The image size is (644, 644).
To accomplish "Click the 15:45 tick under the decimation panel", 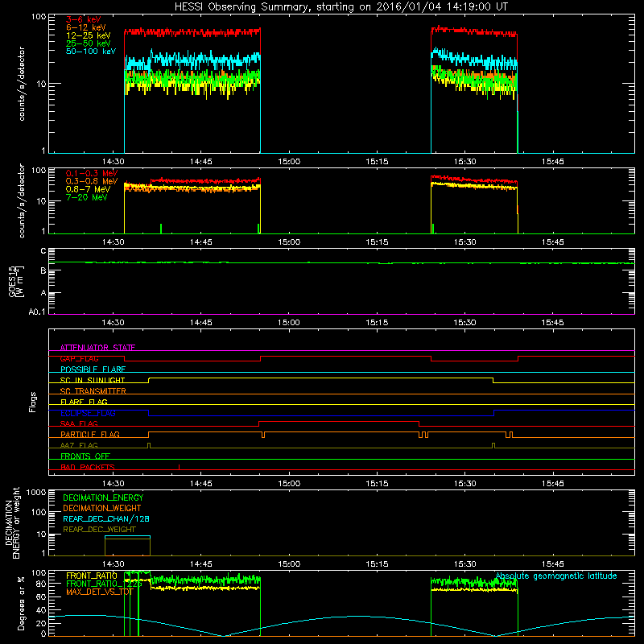I will [552, 564].
